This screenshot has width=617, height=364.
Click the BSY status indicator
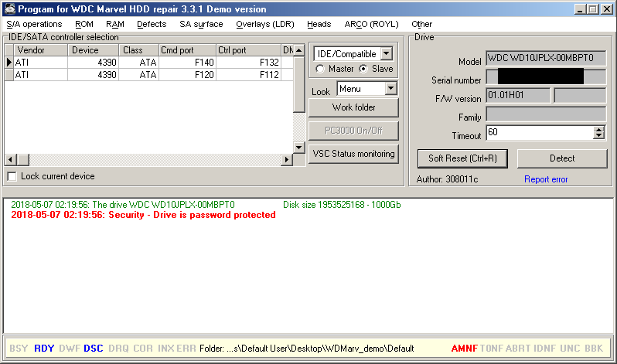pyautogui.click(x=19, y=349)
